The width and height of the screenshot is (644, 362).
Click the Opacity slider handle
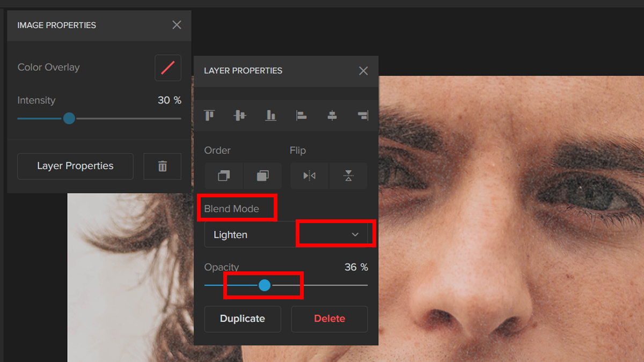[x=265, y=285]
